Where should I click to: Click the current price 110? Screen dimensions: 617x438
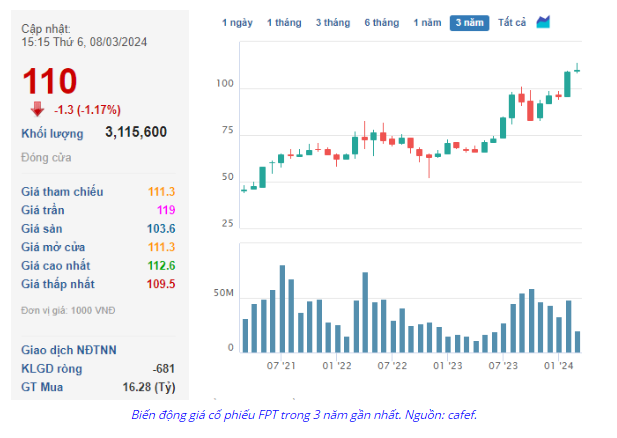(x=49, y=81)
